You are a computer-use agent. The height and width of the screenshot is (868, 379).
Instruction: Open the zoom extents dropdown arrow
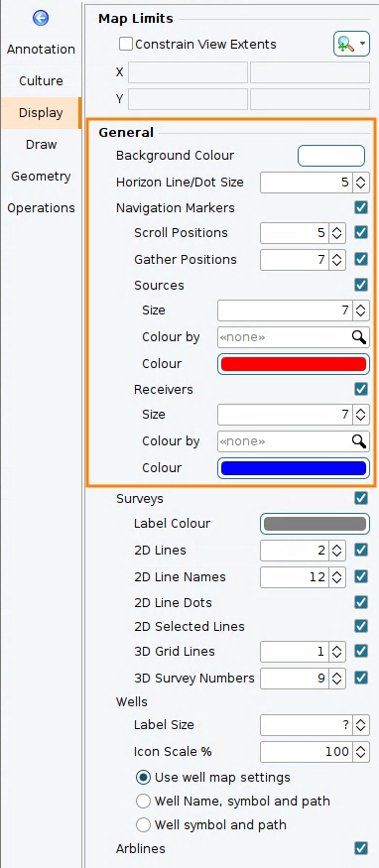pos(363,44)
